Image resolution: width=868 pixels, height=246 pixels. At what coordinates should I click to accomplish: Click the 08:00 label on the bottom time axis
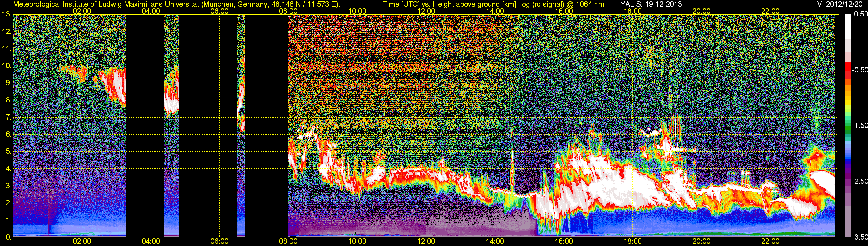[x=288, y=241]
